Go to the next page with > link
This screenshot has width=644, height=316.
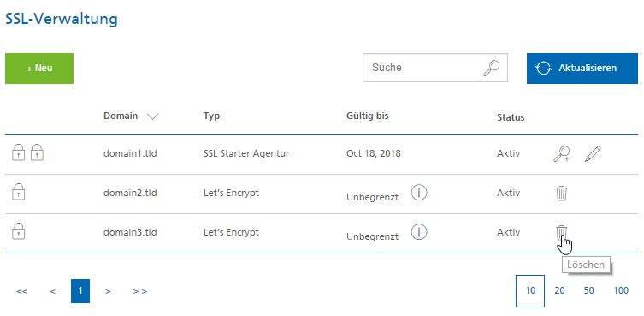coord(108,291)
